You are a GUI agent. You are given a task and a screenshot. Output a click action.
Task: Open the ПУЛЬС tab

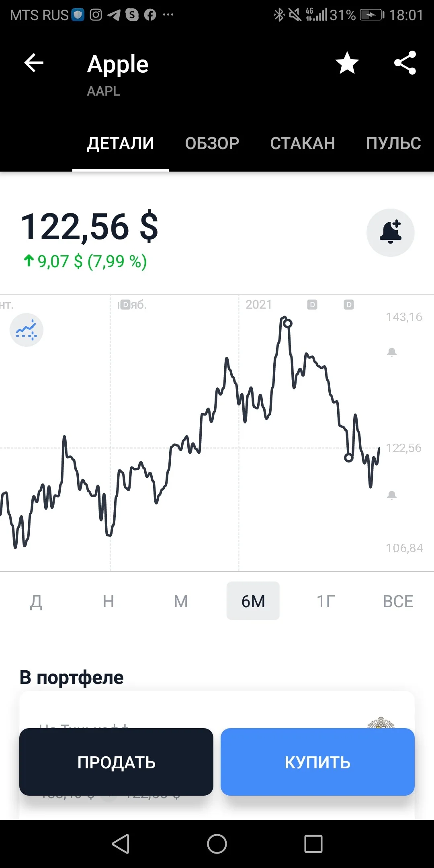tap(393, 143)
